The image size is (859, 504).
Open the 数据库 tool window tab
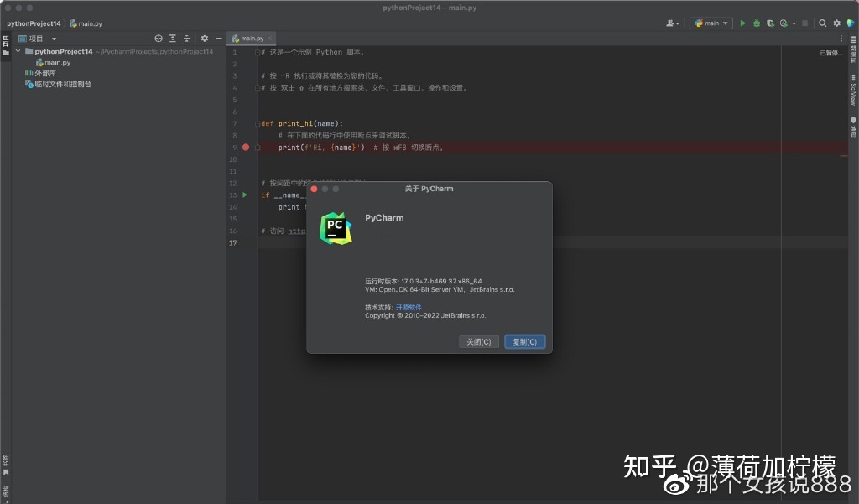pos(853,49)
